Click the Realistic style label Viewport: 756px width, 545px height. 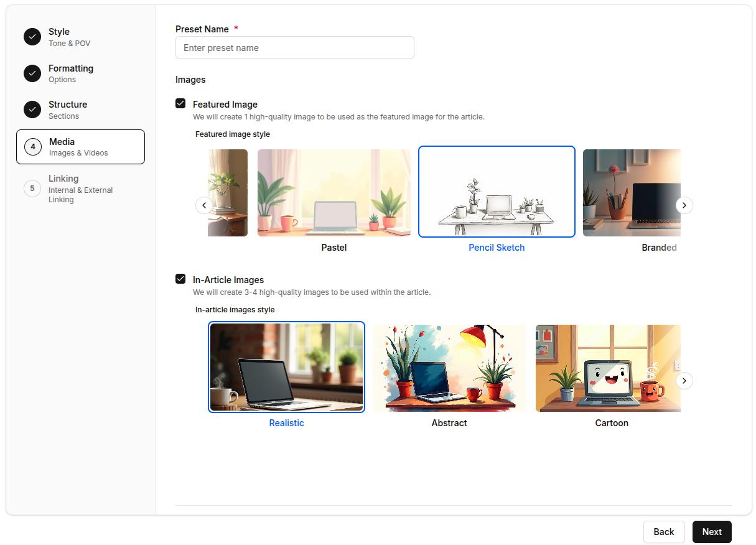[286, 422]
